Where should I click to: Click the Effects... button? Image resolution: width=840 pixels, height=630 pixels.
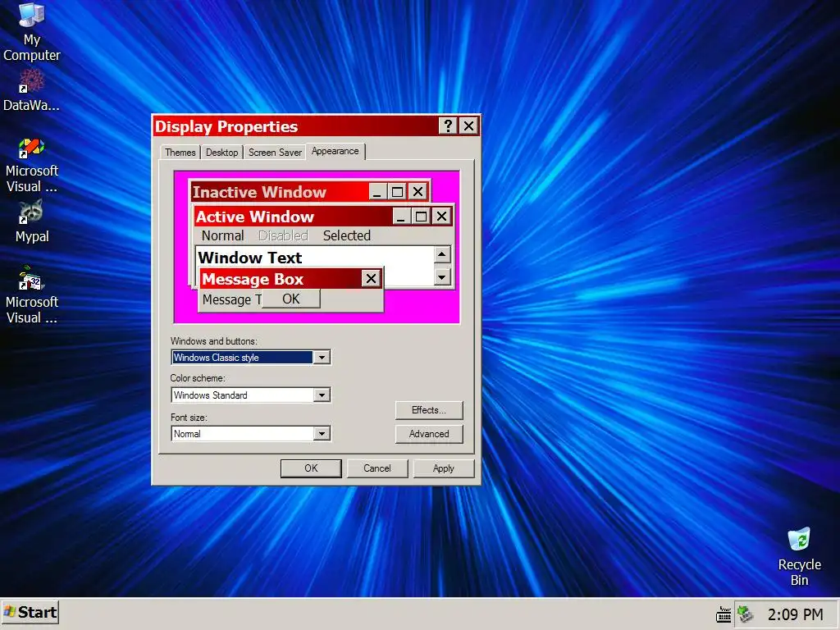pos(428,410)
